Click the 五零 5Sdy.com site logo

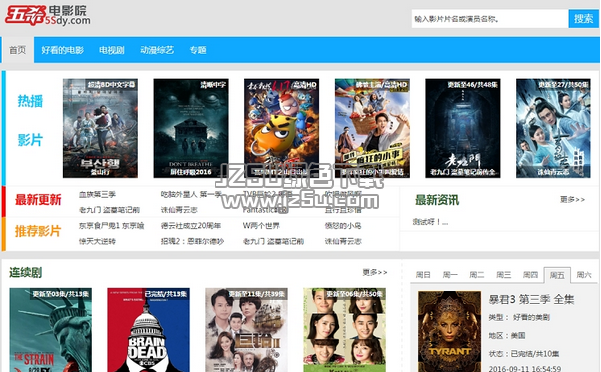(x=48, y=16)
